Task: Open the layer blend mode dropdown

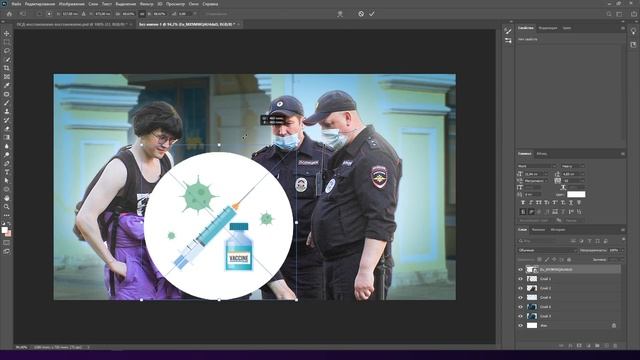Action: click(547, 250)
